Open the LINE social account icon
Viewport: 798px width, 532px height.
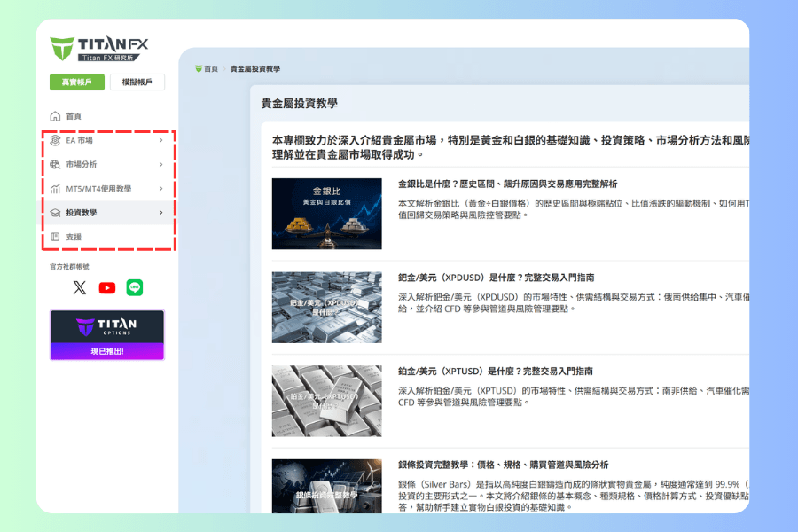click(x=135, y=287)
